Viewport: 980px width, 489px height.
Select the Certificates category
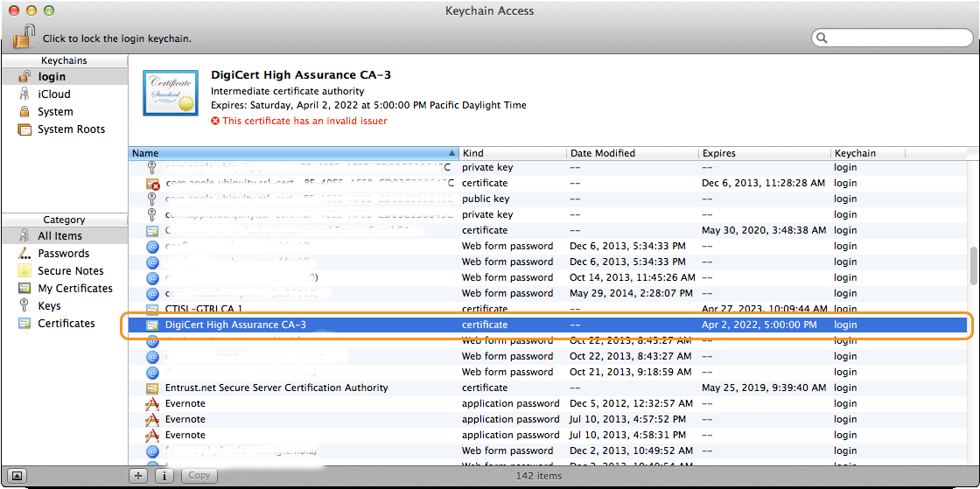66,324
